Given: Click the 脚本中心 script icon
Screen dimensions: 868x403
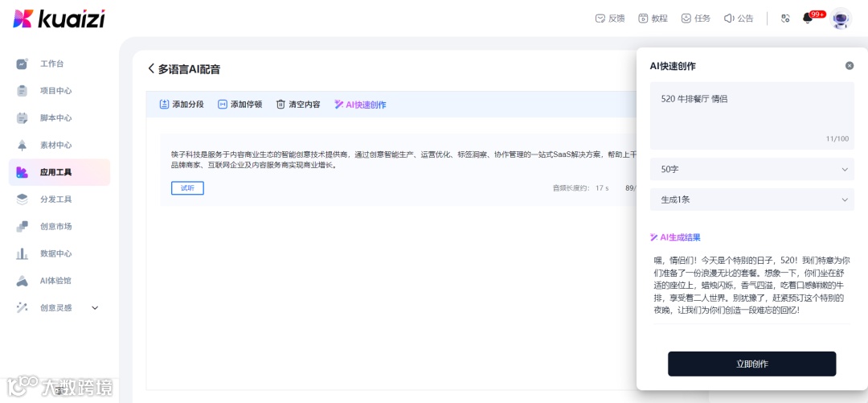Looking at the screenshot, I should click(x=22, y=118).
